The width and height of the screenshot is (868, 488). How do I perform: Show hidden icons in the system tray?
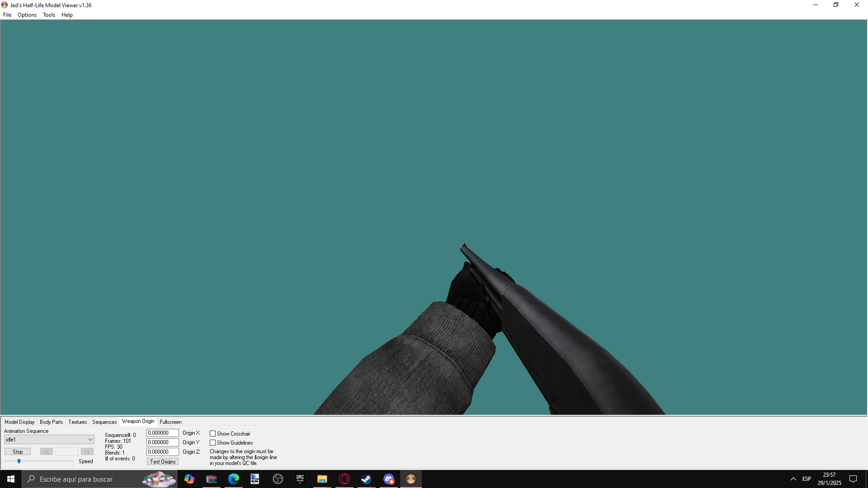[x=793, y=479]
